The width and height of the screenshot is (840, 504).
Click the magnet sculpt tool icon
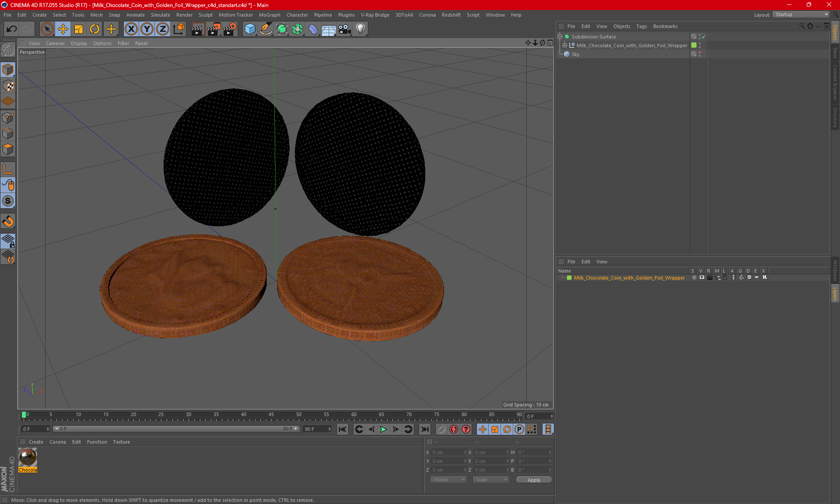click(8, 221)
